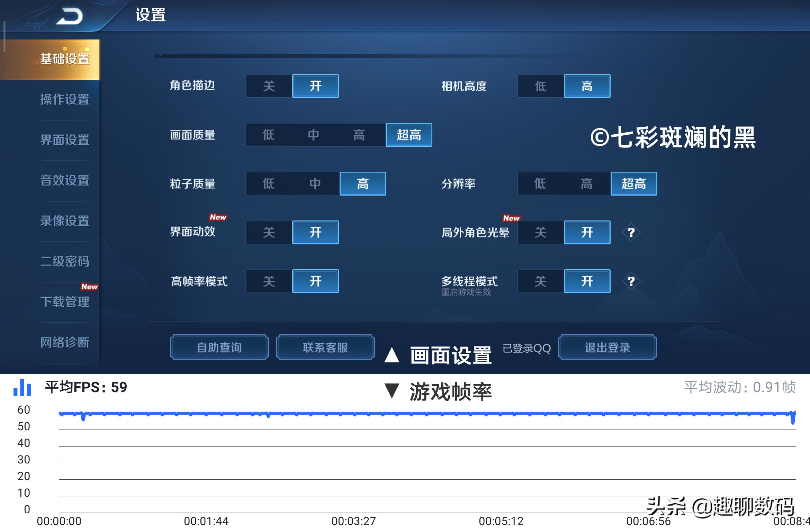Set 相机高度 to 低
The height and width of the screenshot is (532, 810).
click(540, 86)
